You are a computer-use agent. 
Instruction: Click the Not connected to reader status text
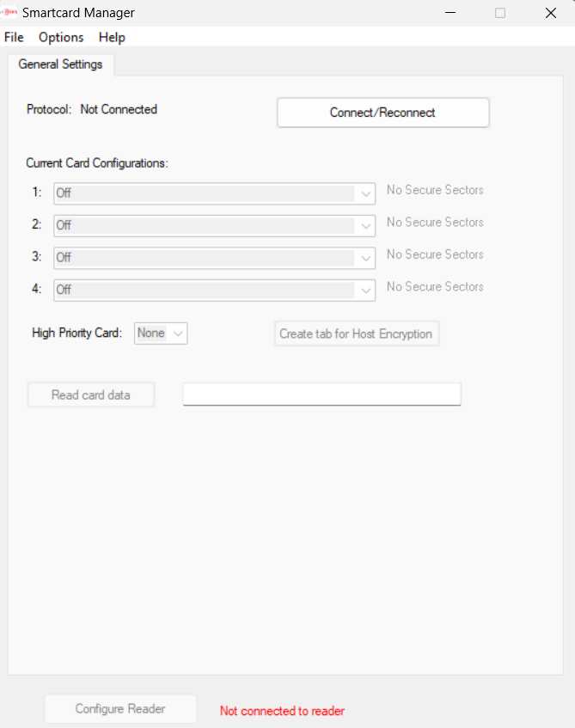pos(282,711)
